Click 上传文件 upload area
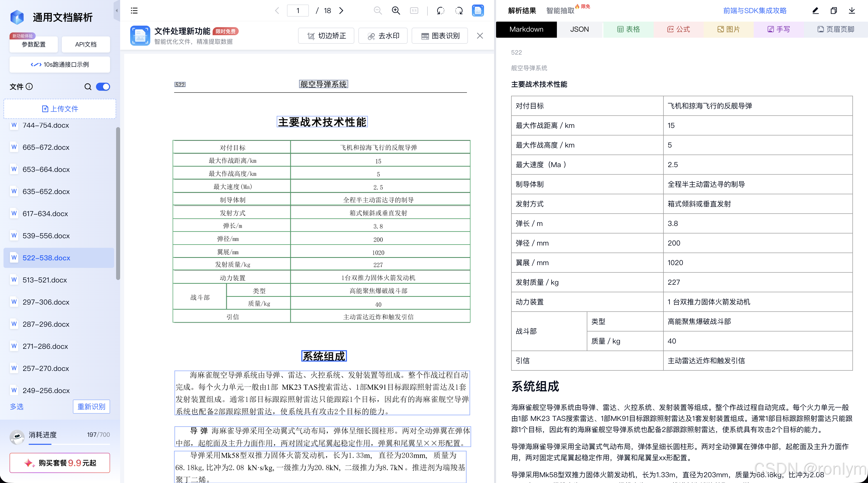 pos(60,109)
